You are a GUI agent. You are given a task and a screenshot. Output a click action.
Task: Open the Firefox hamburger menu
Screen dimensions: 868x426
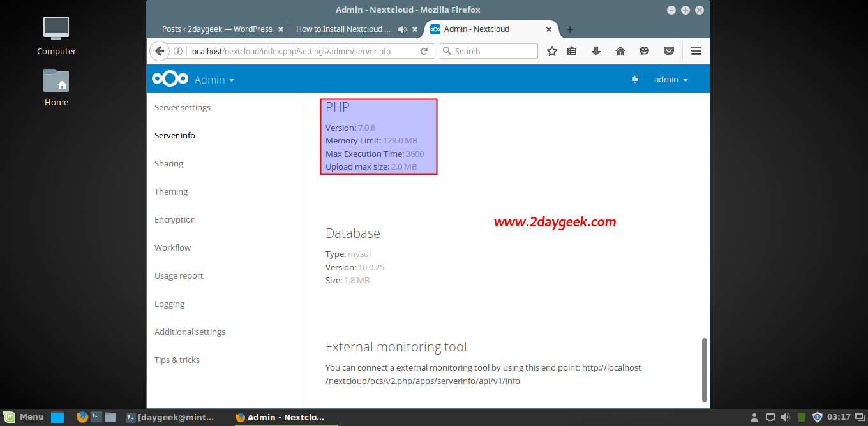(x=696, y=51)
